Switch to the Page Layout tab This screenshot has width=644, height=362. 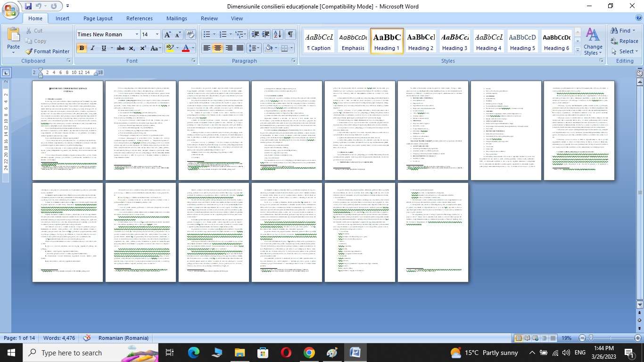point(98,18)
